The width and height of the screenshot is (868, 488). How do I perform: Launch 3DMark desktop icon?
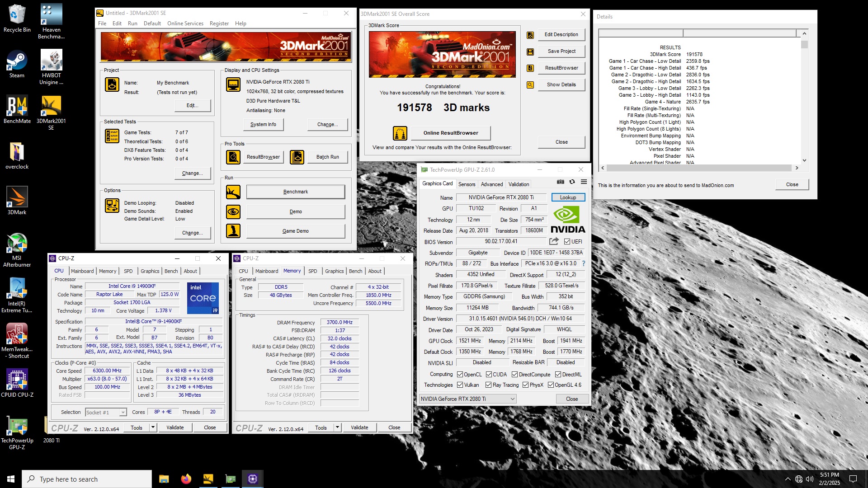coord(17,201)
